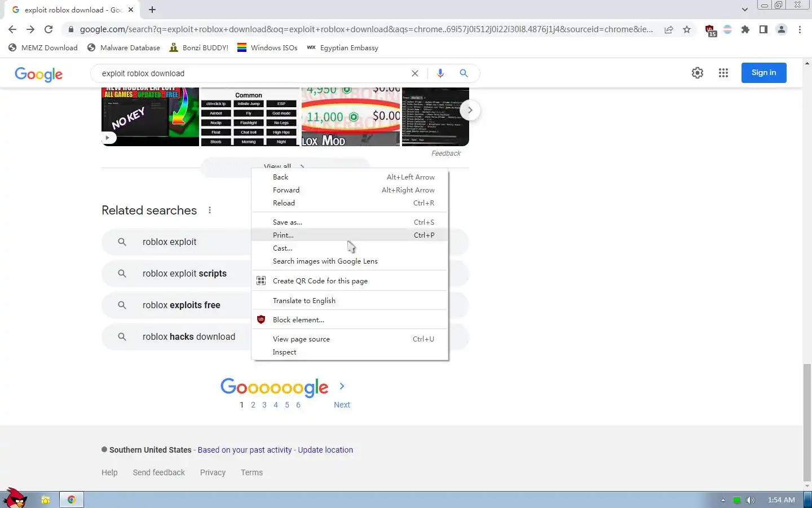This screenshot has height=508, width=812.
Task: Open Google quick settings gear
Action: point(698,73)
